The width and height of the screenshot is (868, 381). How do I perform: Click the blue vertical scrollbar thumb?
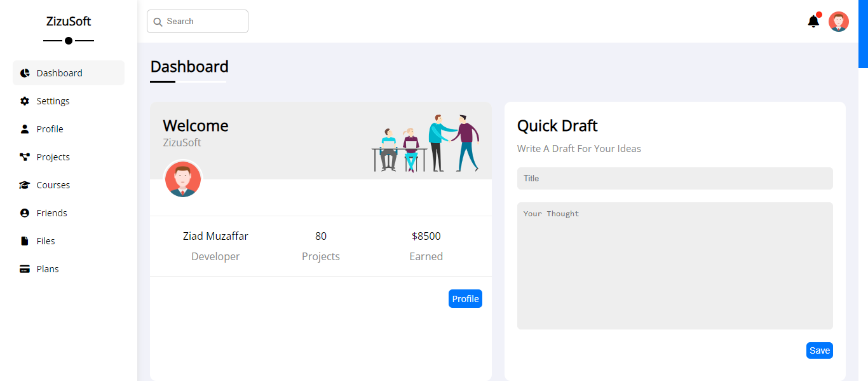tap(863, 33)
